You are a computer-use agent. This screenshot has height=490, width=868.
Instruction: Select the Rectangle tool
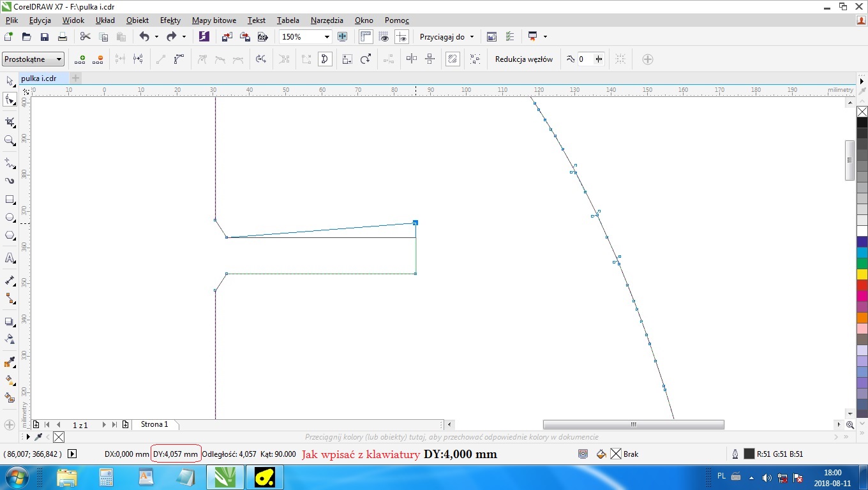(x=10, y=200)
